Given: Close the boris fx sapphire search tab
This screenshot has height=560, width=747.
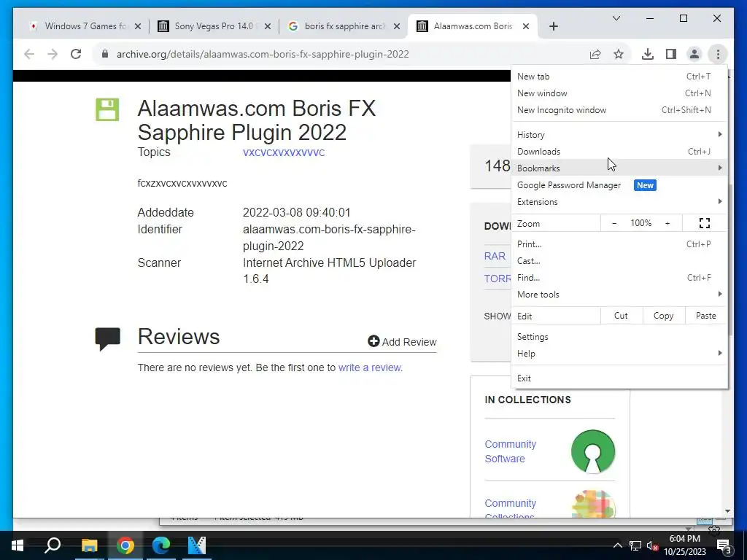Looking at the screenshot, I should (396, 26).
